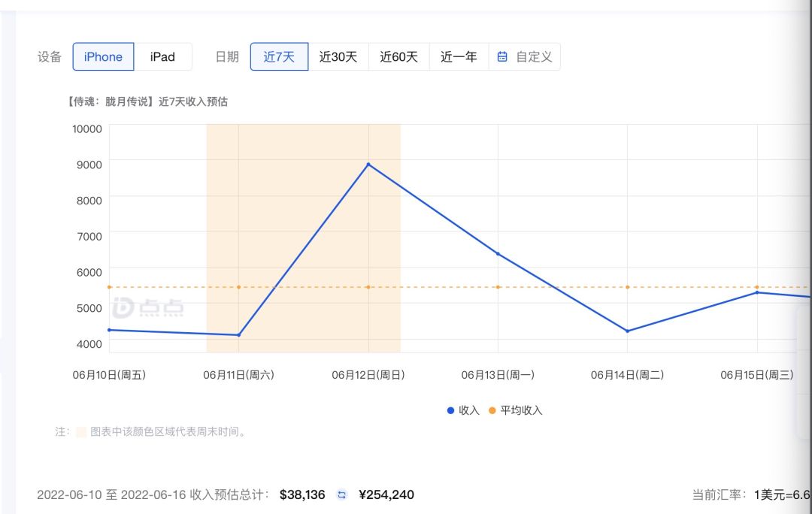Switch device to iPad
The width and height of the screenshot is (812, 514).
(x=162, y=56)
